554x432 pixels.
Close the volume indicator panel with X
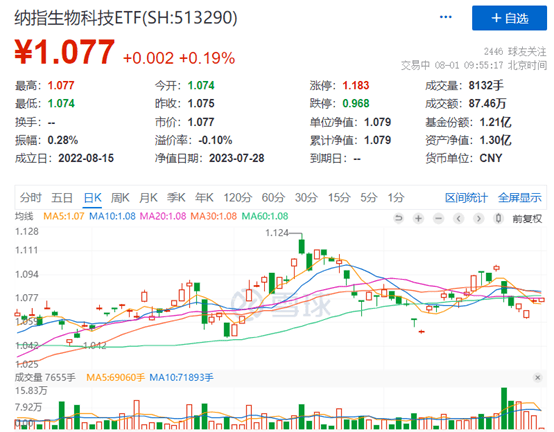537,378
